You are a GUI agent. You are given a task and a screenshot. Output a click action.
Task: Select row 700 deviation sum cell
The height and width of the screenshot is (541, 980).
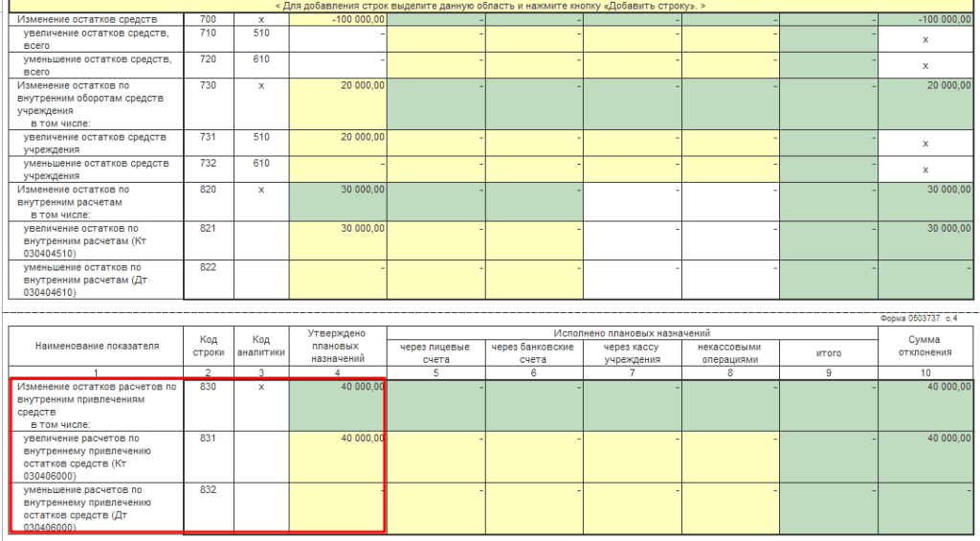(x=924, y=19)
